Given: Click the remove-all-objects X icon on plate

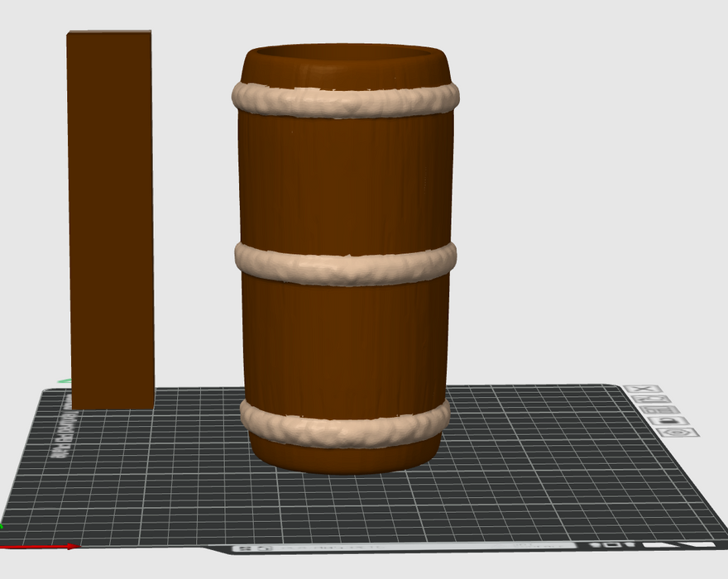Looking at the screenshot, I should [643, 389].
